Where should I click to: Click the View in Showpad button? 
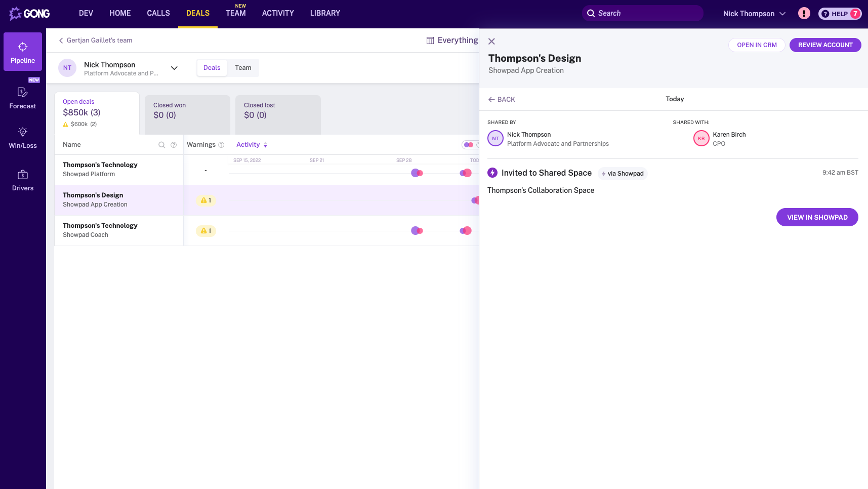(x=817, y=217)
